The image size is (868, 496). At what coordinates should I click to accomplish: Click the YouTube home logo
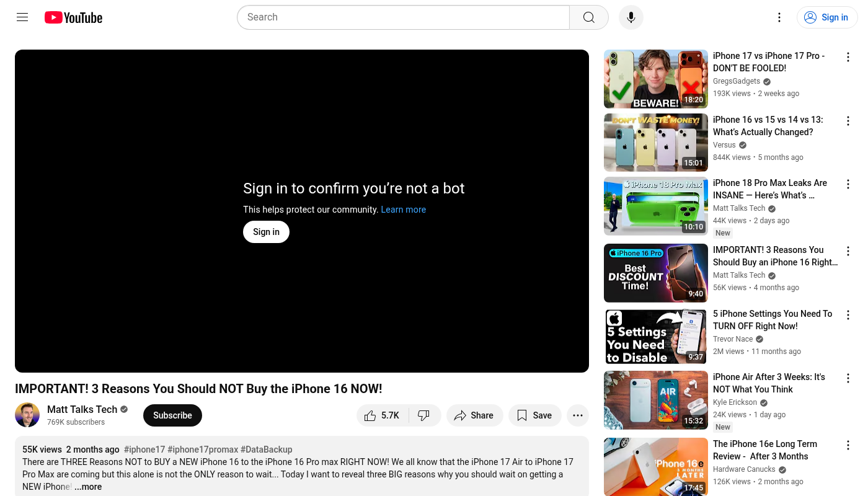coord(73,17)
